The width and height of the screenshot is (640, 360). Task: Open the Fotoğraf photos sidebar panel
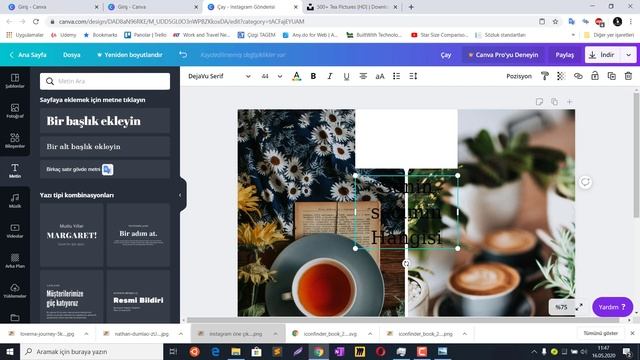(15, 111)
